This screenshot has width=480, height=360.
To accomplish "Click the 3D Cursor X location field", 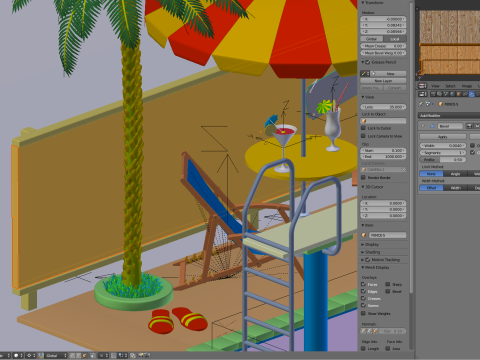I will click(383, 203).
